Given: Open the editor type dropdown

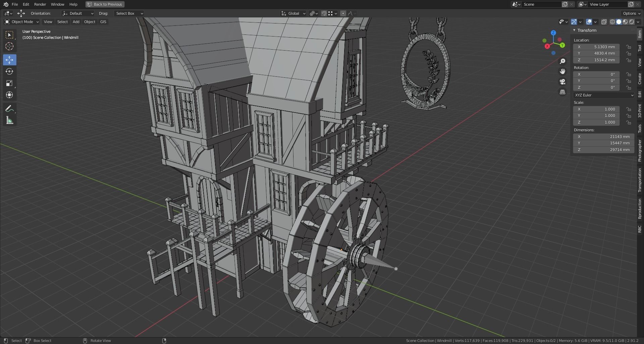Looking at the screenshot, I should (x=8, y=13).
